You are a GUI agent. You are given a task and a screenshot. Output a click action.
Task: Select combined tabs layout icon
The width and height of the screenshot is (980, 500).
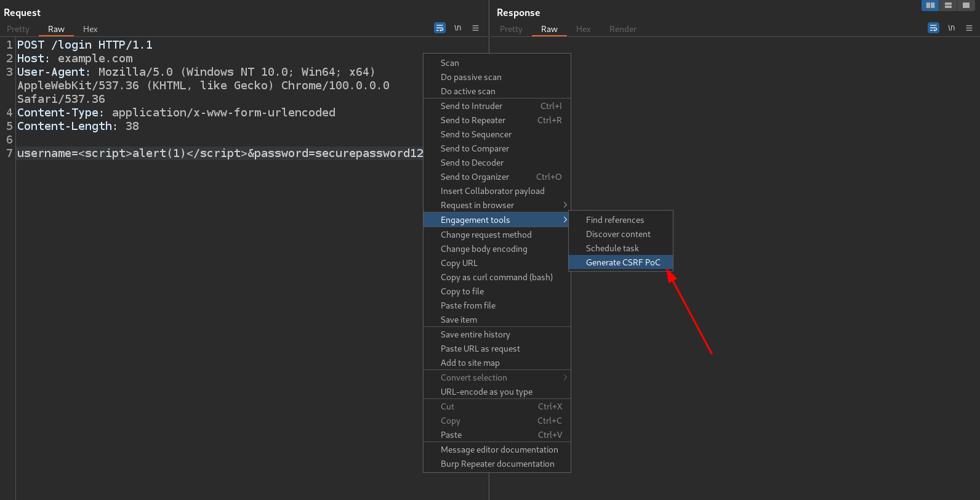966,5
